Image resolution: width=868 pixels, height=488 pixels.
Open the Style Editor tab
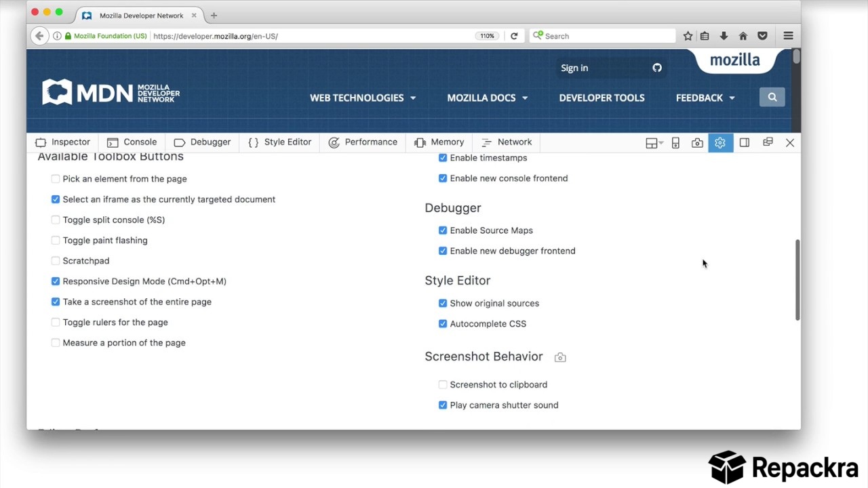click(x=280, y=142)
